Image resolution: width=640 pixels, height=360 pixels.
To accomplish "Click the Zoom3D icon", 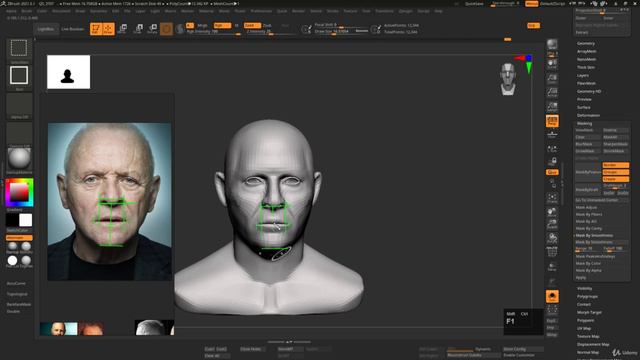I will [x=552, y=224].
